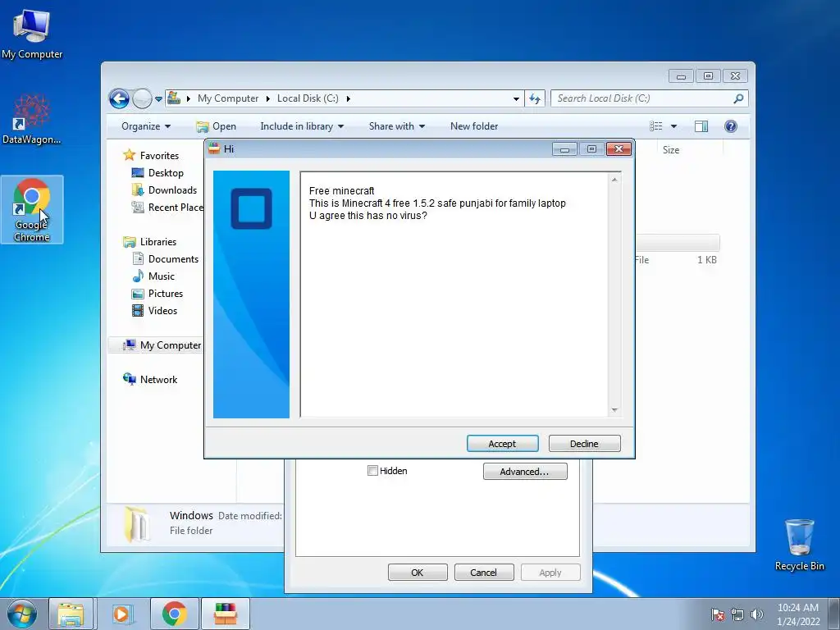Click taskbar clock showing 10:24 AM
Viewport: 840px width, 630px height.
[x=797, y=614]
